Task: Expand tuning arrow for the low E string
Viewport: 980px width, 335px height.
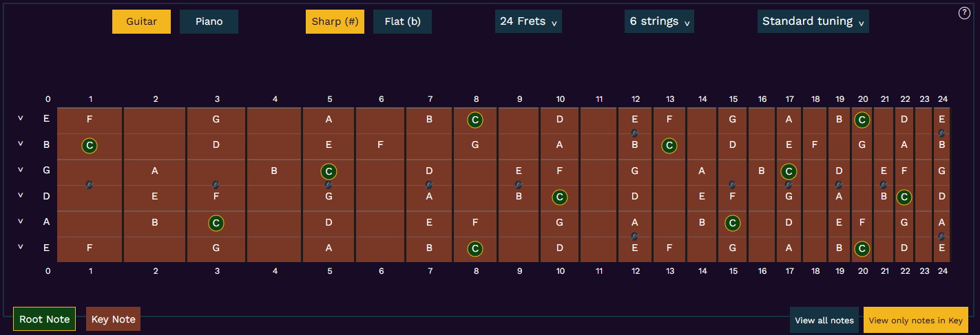Action: pos(21,248)
